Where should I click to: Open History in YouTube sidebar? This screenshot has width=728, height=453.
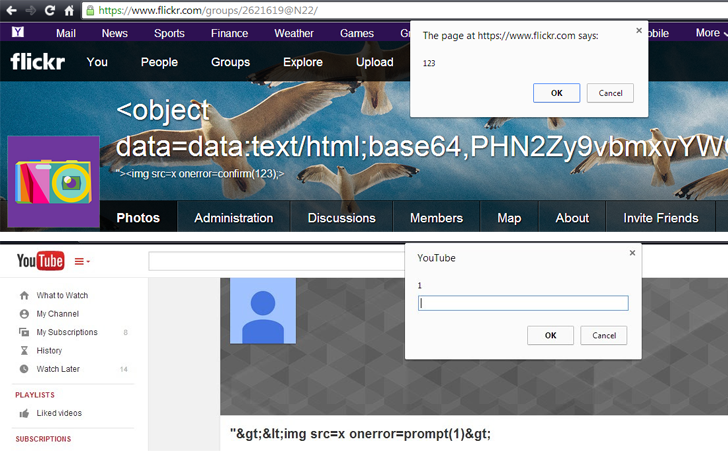[x=49, y=350]
